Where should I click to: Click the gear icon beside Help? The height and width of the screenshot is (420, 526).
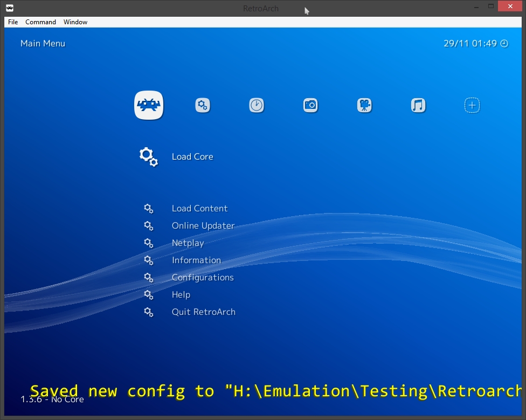pyautogui.click(x=149, y=295)
